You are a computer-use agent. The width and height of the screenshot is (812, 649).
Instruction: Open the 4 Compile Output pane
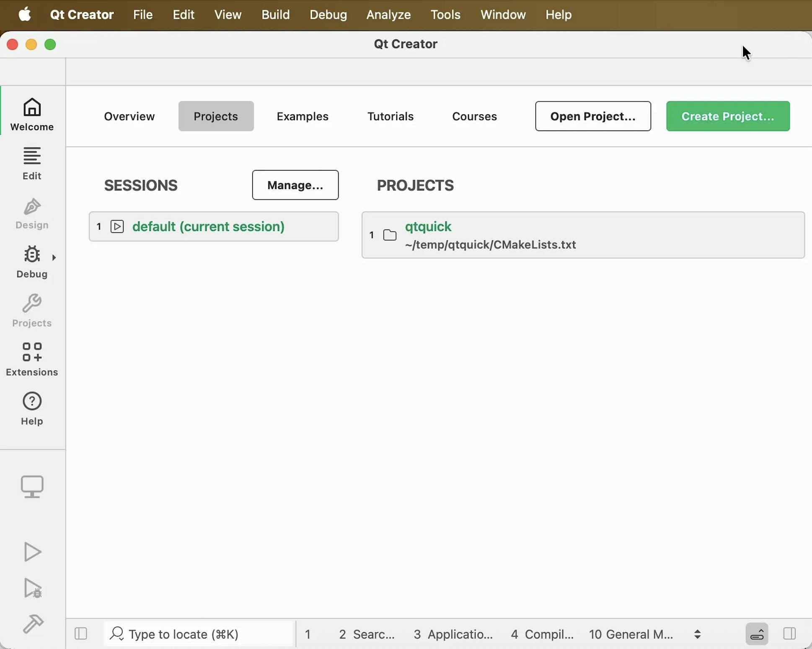[x=542, y=634]
